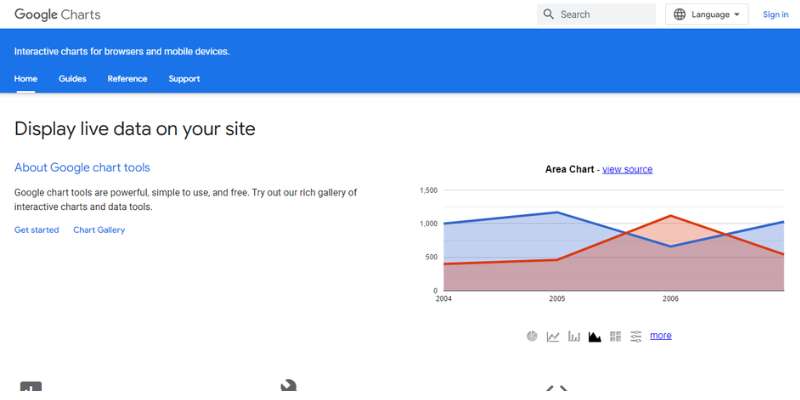Open the Chart Gallery link
The width and height of the screenshot is (800, 400).
coord(99,230)
